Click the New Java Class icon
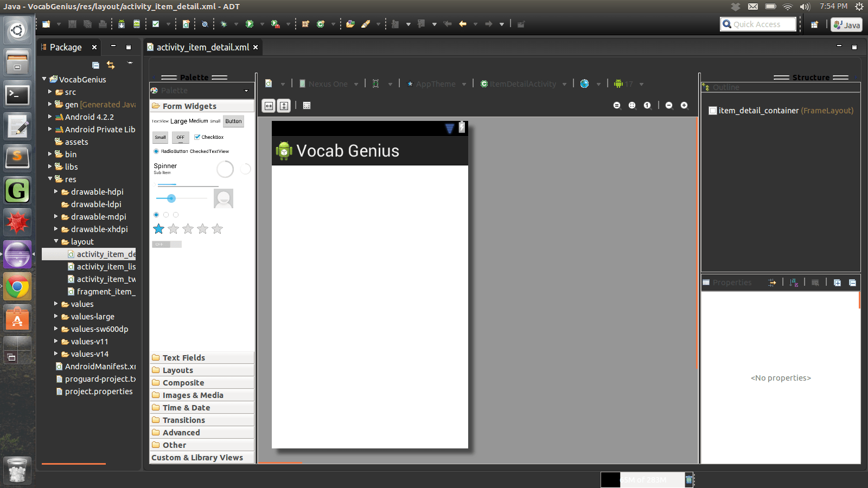Image resolution: width=868 pixels, height=488 pixels. [x=321, y=24]
